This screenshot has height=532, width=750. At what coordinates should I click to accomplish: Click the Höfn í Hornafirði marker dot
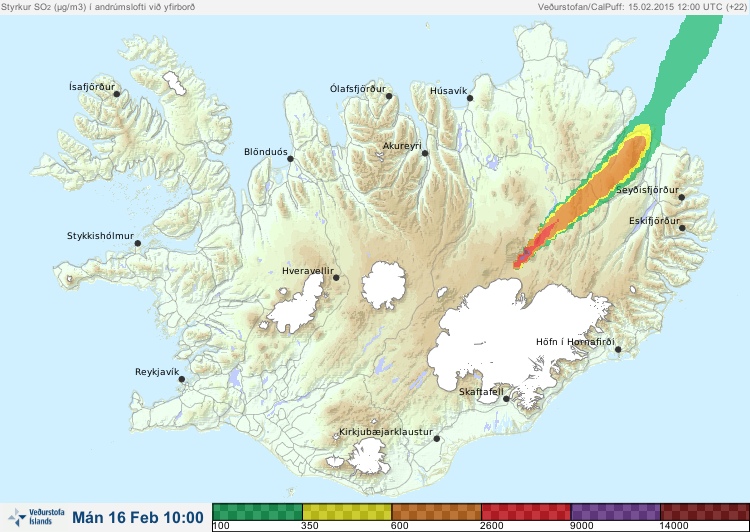point(618,350)
